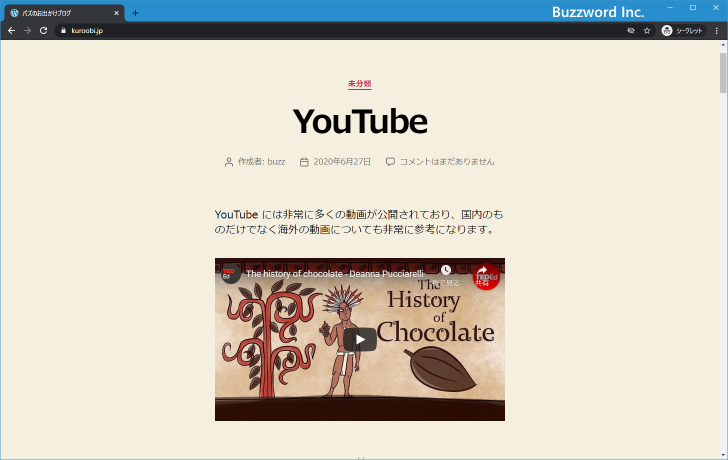Click the YouTube post title

[360, 121]
